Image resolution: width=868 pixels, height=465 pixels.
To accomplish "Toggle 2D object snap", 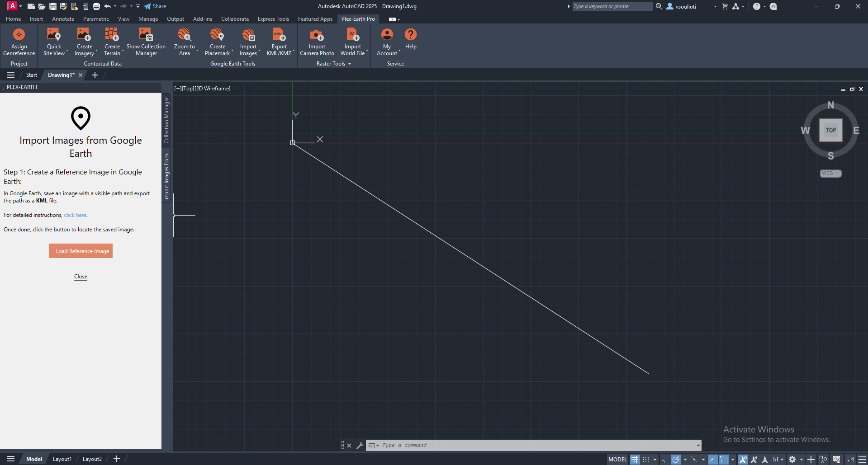I will click(724, 460).
